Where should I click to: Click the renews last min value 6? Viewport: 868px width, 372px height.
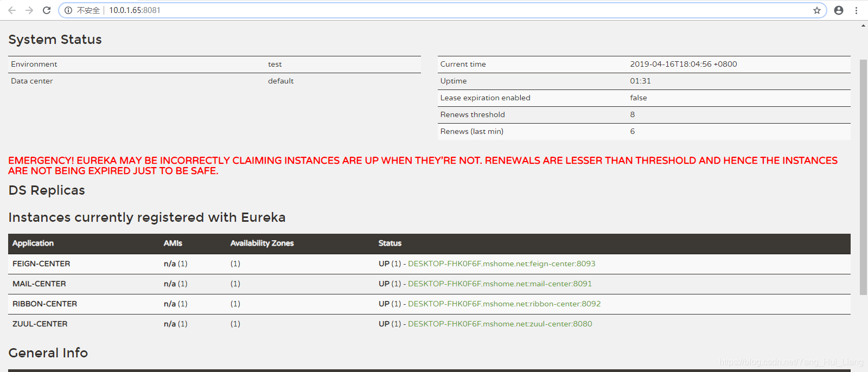pyautogui.click(x=633, y=131)
